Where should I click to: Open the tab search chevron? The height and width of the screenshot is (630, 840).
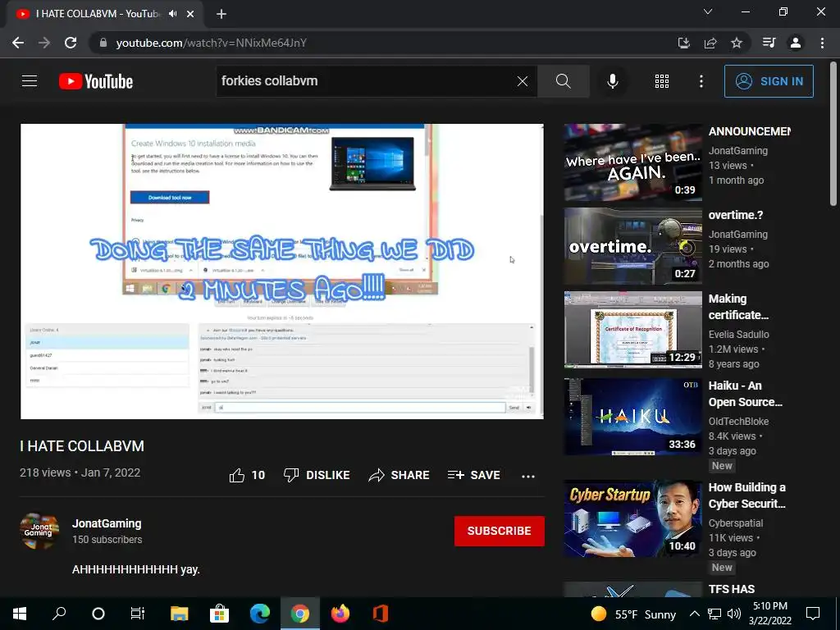coord(708,11)
